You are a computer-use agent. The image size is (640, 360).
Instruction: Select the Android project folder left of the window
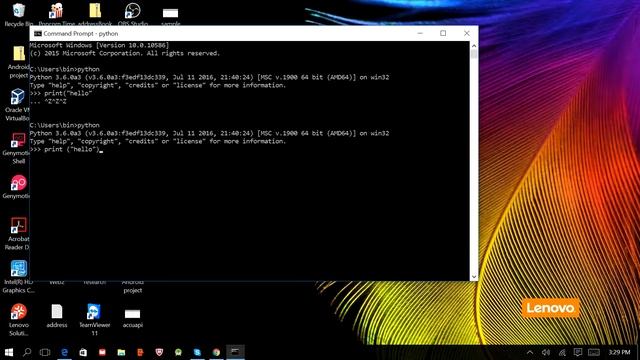18,62
